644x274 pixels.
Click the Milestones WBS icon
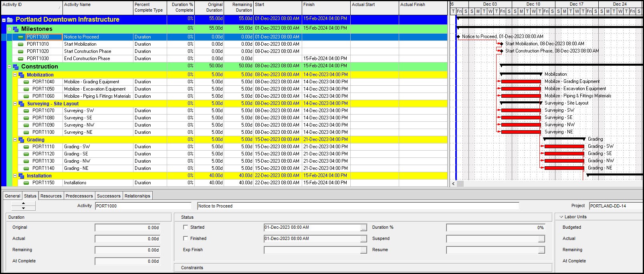click(16, 29)
